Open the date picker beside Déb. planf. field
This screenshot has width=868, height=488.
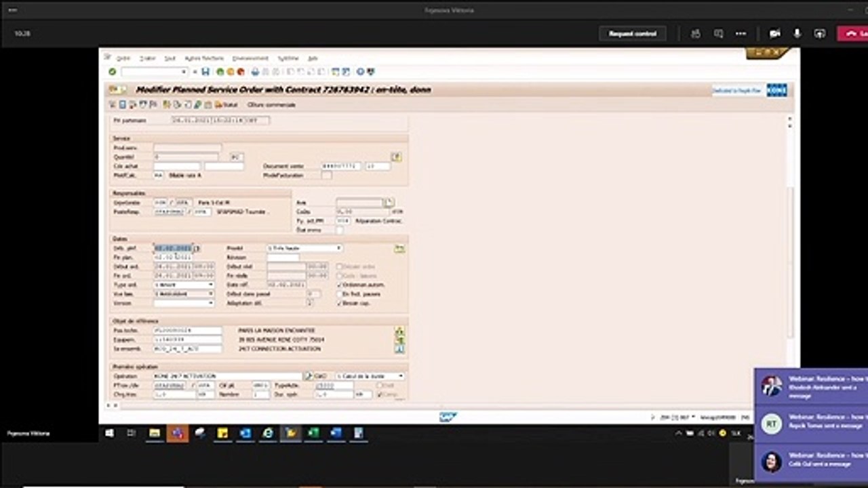197,249
